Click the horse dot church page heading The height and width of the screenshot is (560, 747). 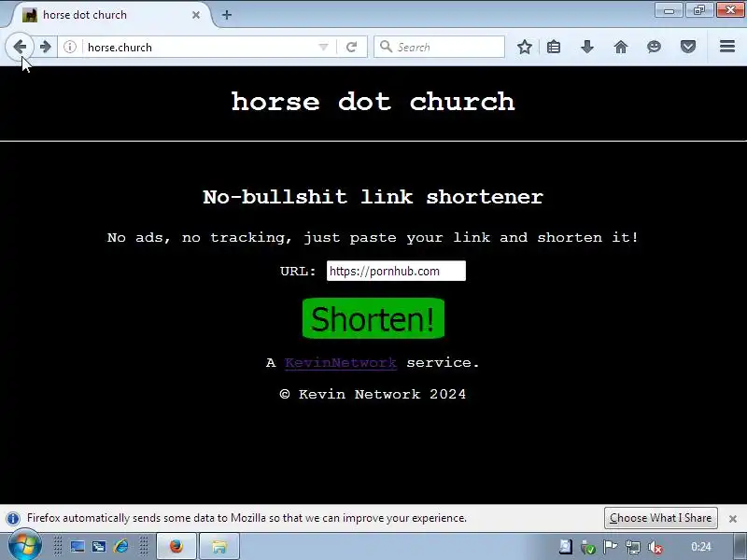373,102
